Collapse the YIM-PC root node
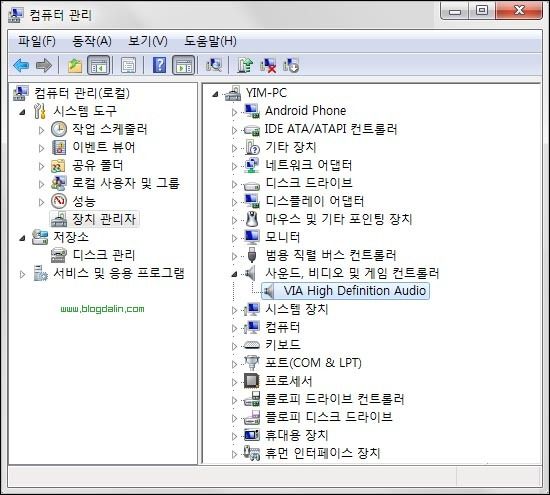The height and width of the screenshot is (495, 550). pyautogui.click(x=215, y=94)
